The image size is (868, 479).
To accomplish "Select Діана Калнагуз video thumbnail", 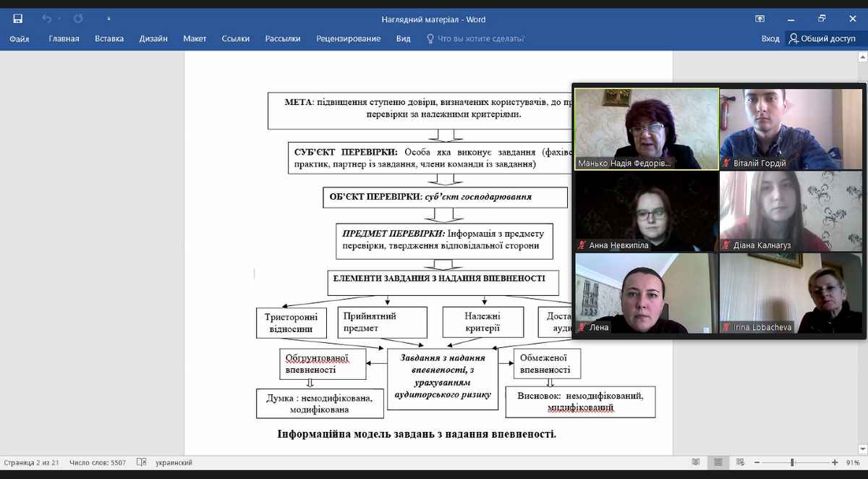I will (791, 211).
